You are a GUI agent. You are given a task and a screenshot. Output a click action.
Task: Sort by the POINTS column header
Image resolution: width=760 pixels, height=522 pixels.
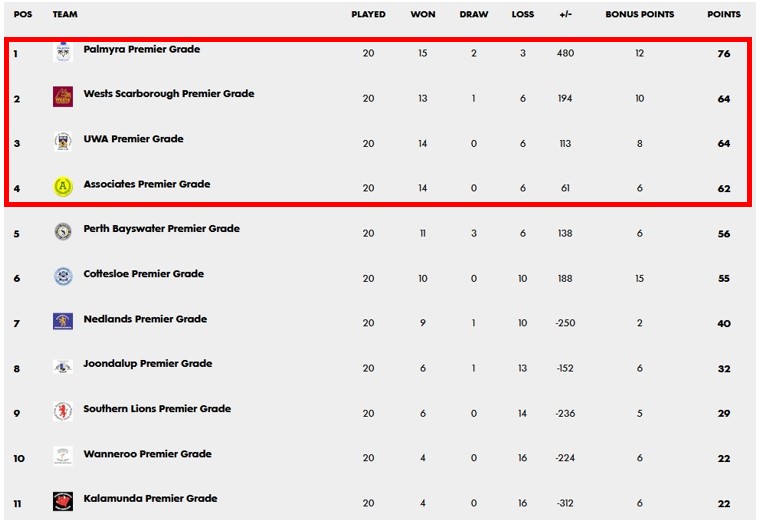click(x=724, y=15)
